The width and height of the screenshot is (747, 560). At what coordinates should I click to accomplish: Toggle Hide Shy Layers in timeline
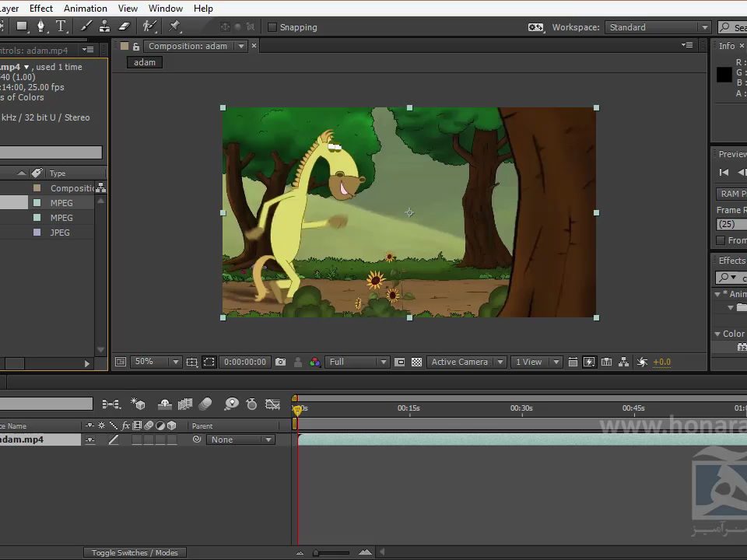(x=165, y=404)
